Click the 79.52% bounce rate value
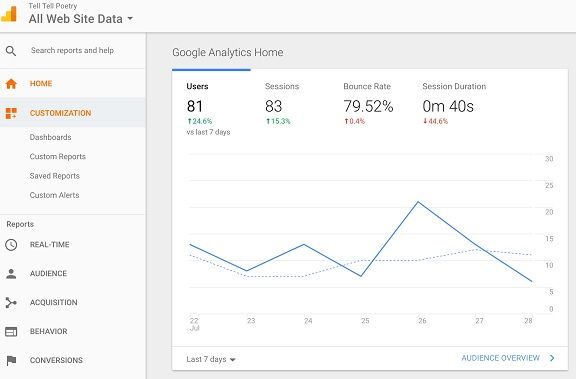This screenshot has height=379, width=576. pyautogui.click(x=368, y=106)
